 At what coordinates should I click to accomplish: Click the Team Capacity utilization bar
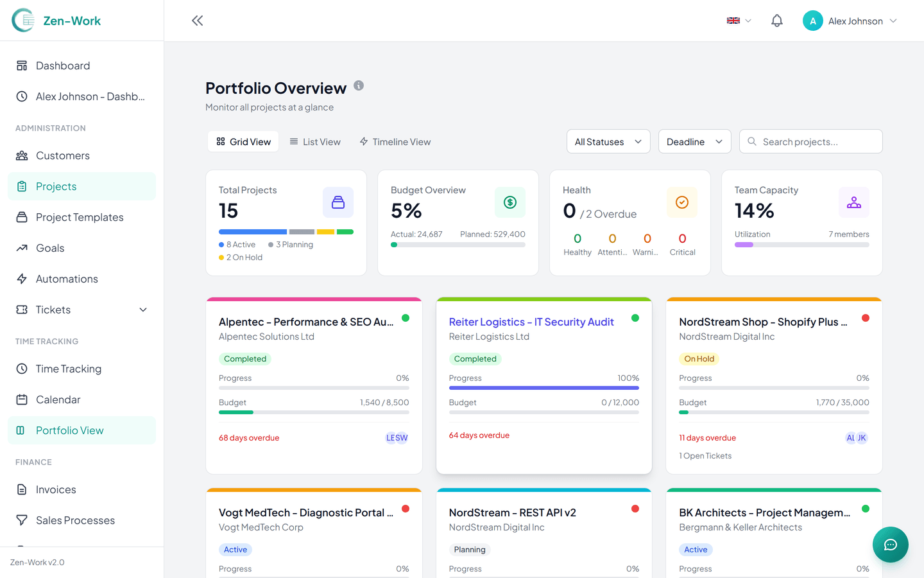[x=802, y=245]
